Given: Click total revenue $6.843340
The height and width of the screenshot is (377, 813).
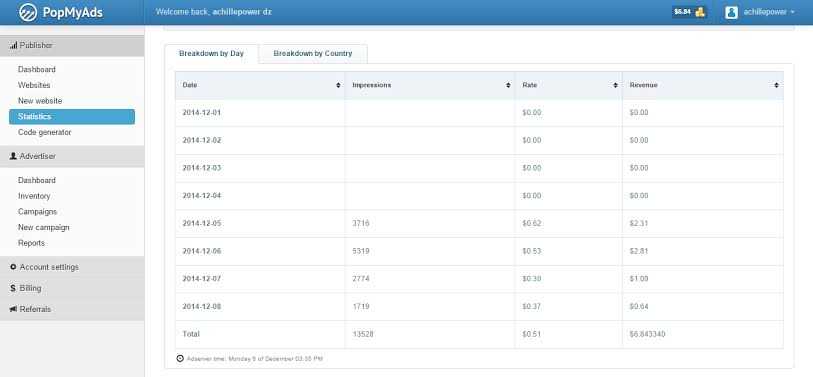Looking at the screenshot, I should 647,334.
